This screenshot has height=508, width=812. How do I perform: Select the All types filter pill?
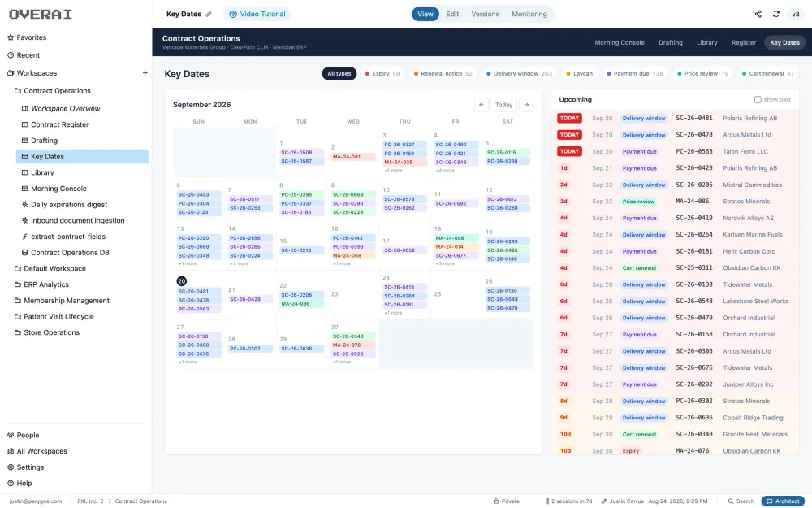point(339,74)
